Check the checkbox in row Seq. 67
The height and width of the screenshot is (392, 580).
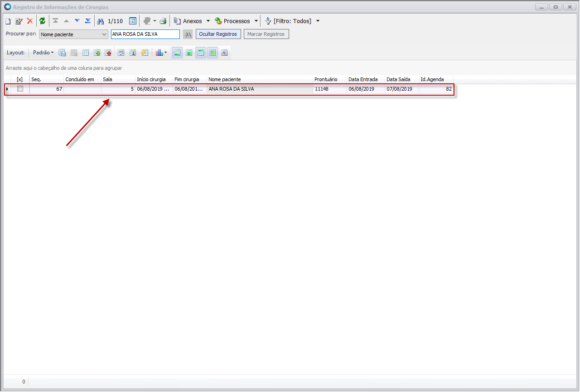[x=20, y=89]
